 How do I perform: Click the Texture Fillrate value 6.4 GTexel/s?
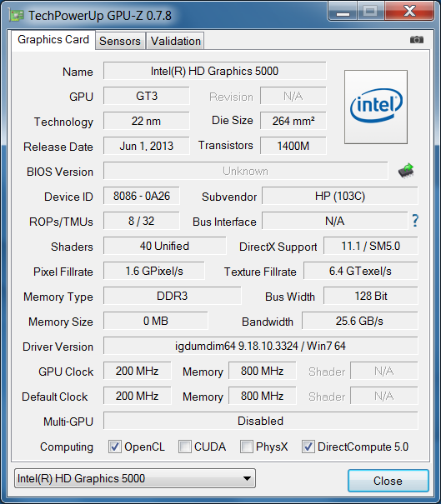(361, 272)
